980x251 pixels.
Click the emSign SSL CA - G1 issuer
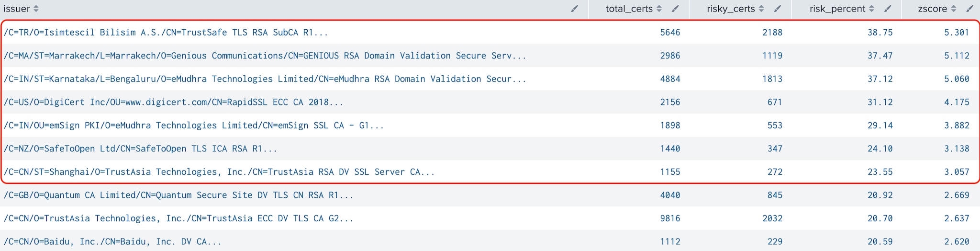(x=194, y=125)
